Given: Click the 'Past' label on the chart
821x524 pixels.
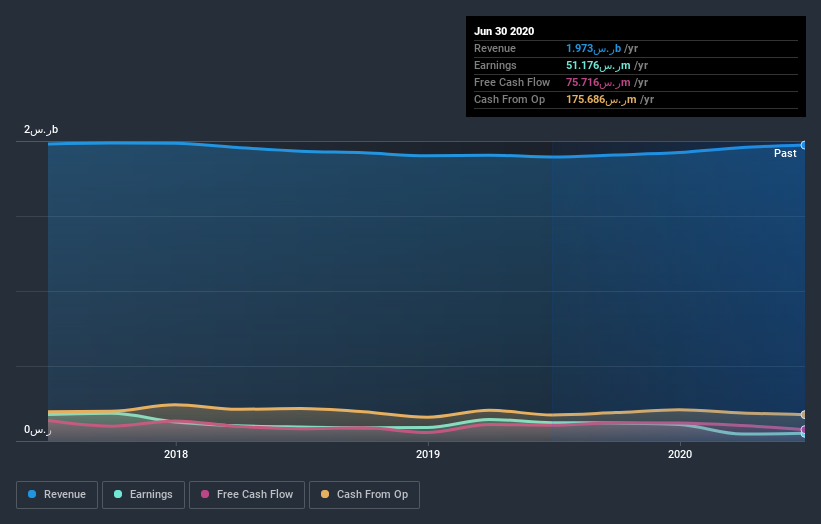Looking at the screenshot, I should (785, 153).
